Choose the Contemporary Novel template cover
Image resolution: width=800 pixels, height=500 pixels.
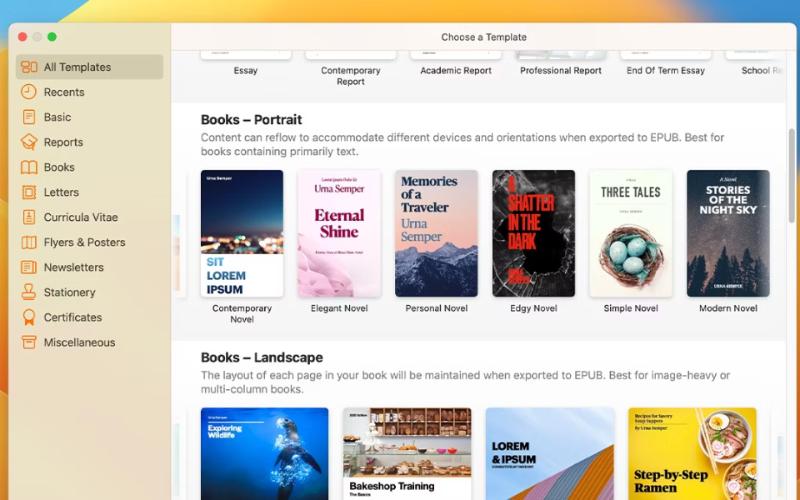[x=242, y=233]
